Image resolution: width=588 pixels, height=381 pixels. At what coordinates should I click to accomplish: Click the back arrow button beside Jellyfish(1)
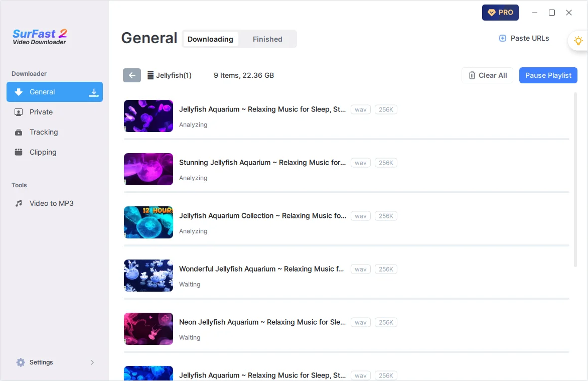coord(131,75)
